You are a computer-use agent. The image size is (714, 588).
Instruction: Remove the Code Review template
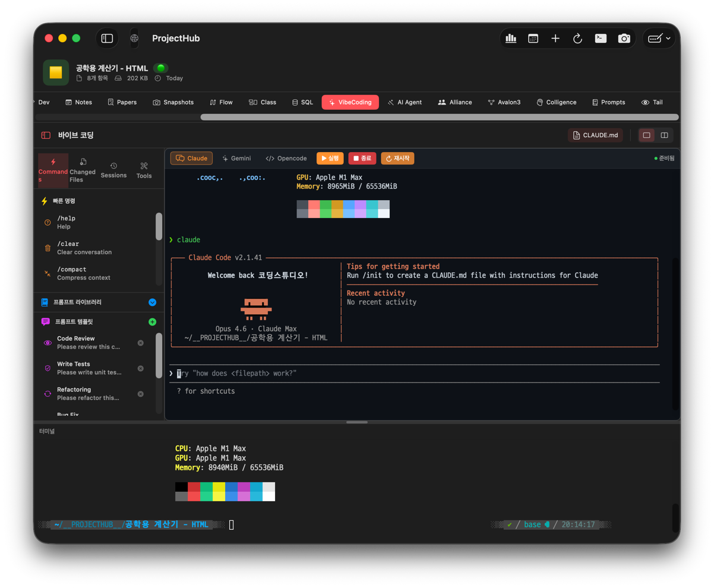(x=140, y=343)
